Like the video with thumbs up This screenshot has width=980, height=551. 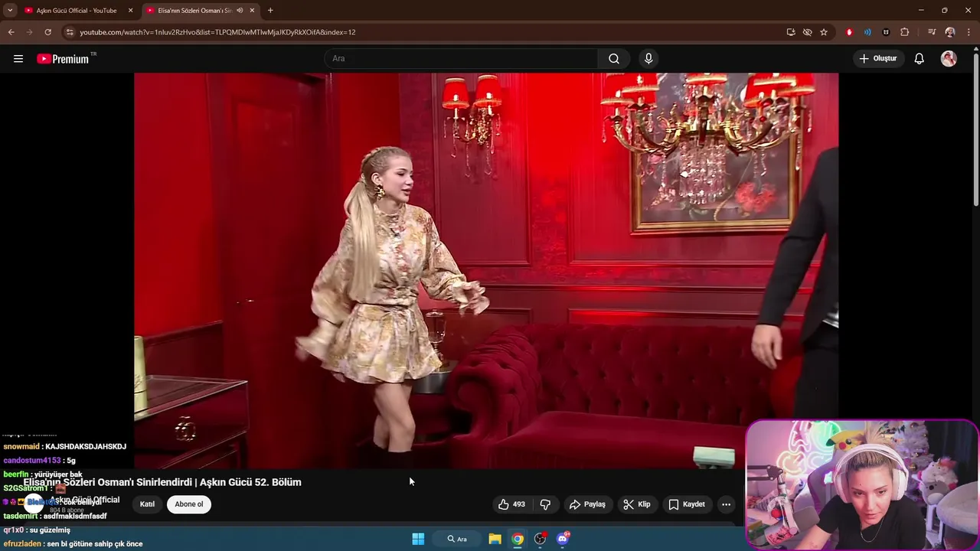[x=511, y=504]
